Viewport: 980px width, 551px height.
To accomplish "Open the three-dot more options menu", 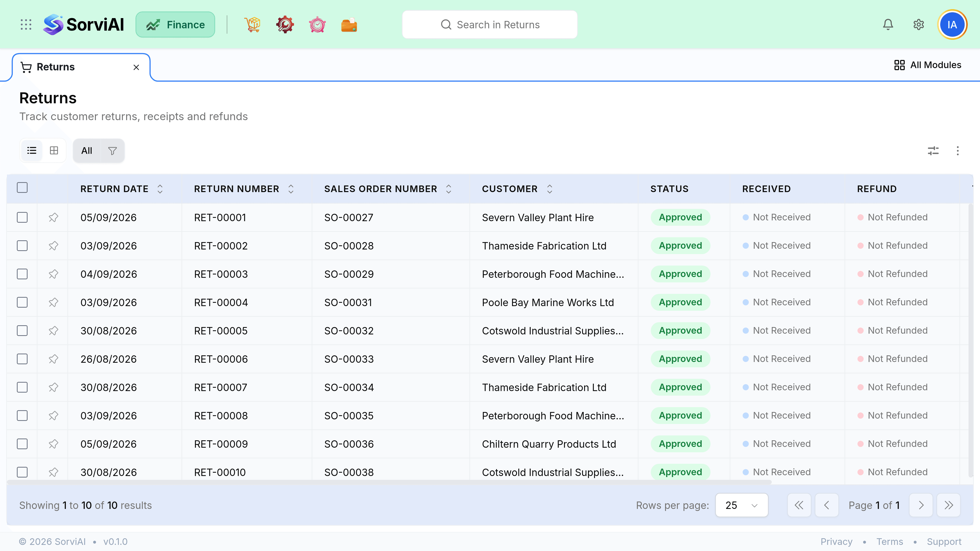I will 958,151.
